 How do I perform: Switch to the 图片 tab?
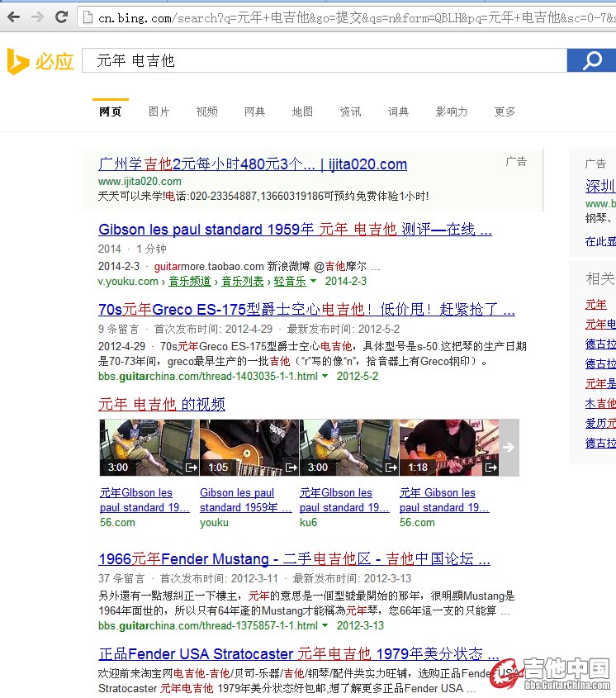pos(159,112)
